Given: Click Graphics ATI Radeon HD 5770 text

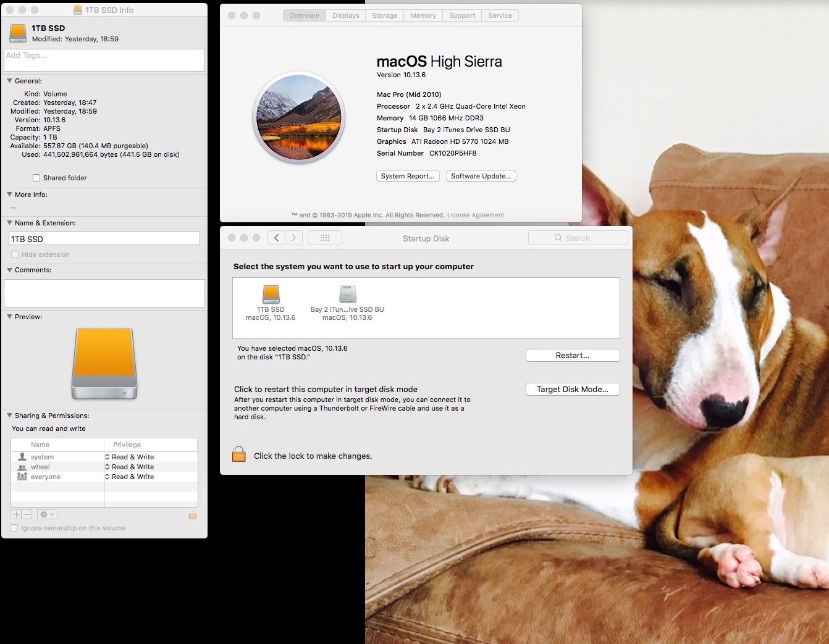Looking at the screenshot, I should pyautogui.click(x=442, y=141).
